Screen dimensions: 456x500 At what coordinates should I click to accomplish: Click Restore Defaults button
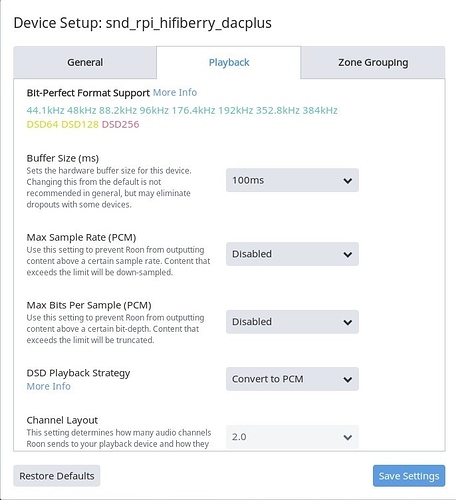57,476
